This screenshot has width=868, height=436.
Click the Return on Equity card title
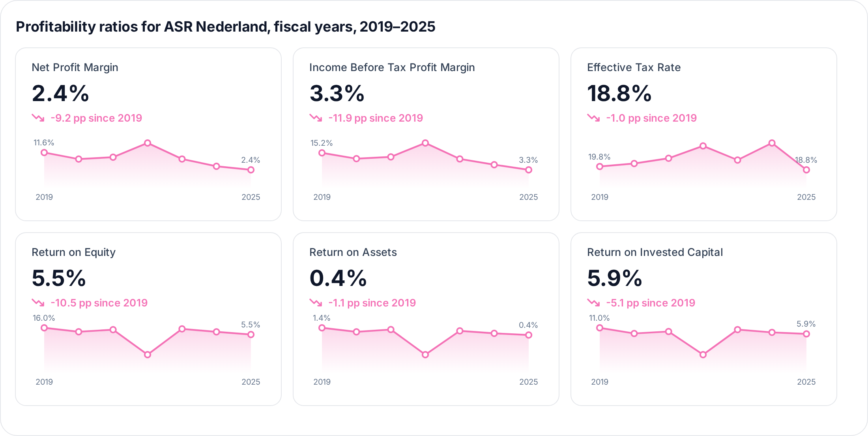73,252
